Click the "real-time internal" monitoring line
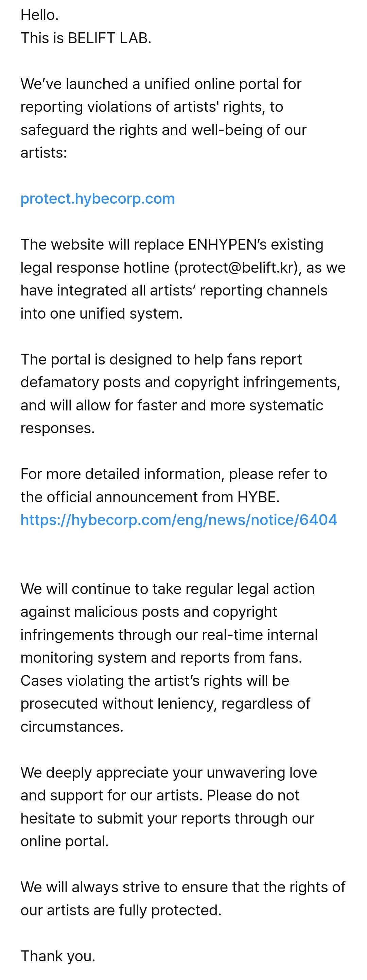 click(169, 635)
